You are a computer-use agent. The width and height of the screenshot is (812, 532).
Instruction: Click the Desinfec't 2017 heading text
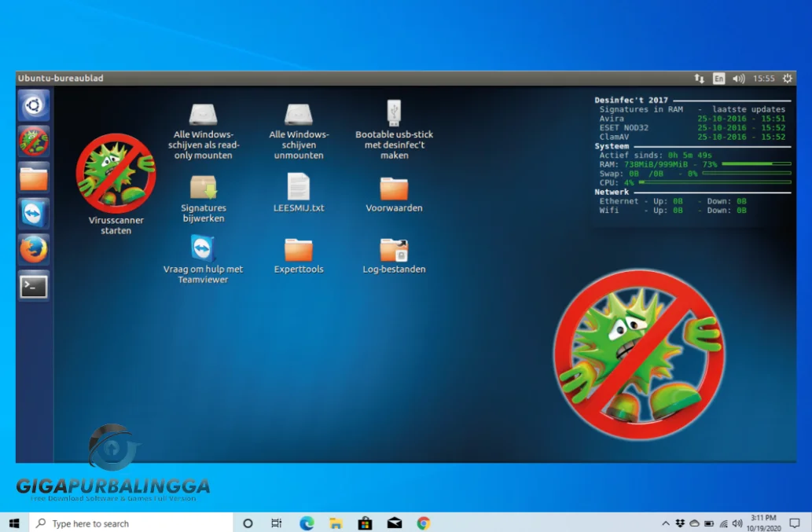pyautogui.click(x=631, y=100)
